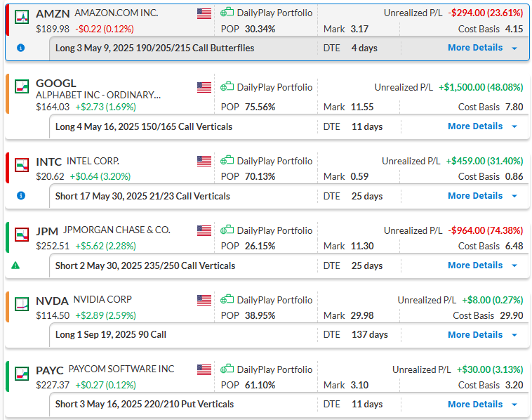
Task: Click the portfolio briefcase icon for PAYC
Action: coord(227,369)
